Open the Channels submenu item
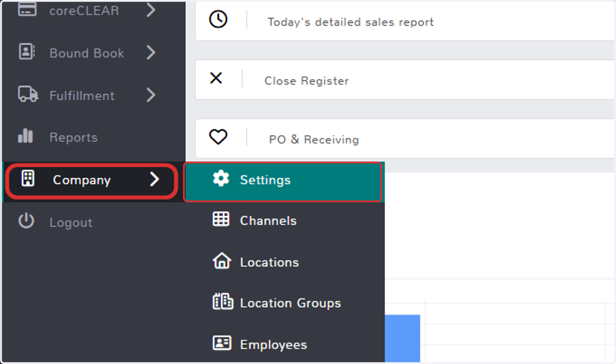Screen dimensions: 616x364 click(x=284, y=221)
